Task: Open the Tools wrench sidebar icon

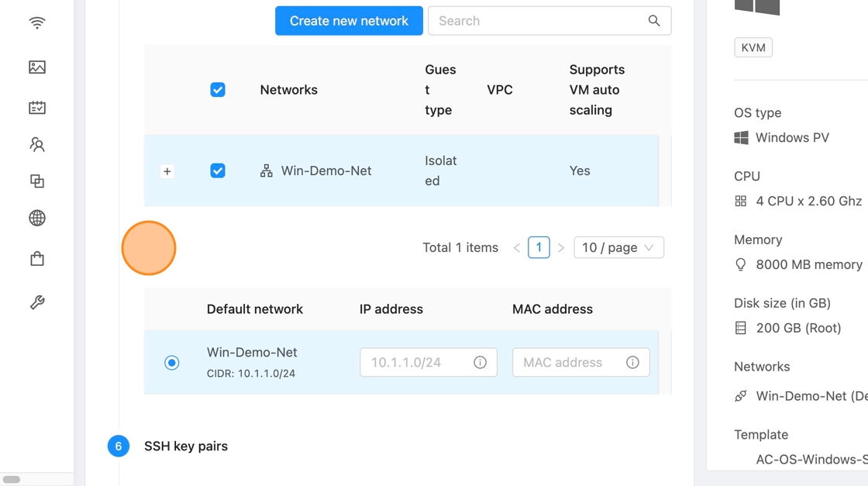Action: coord(36,302)
